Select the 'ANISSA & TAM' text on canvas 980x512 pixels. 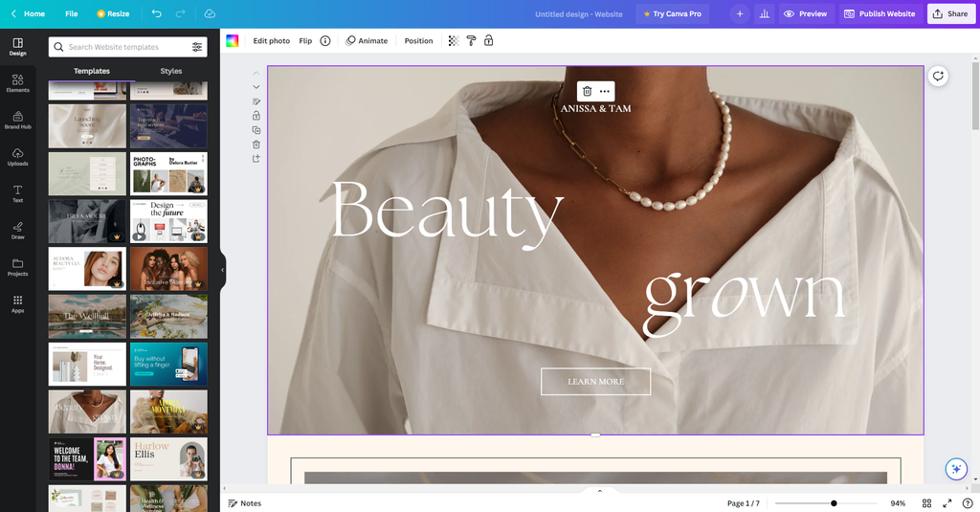coord(595,109)
